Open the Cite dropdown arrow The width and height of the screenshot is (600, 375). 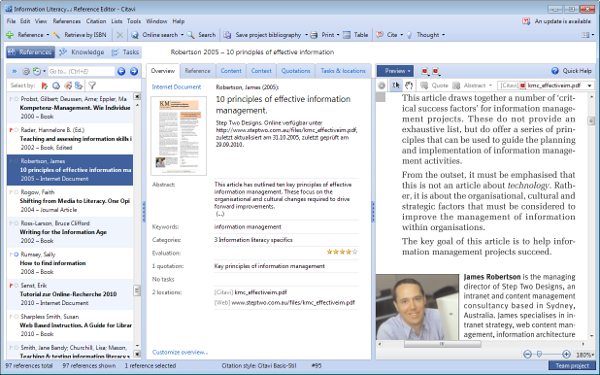(401, 35)
